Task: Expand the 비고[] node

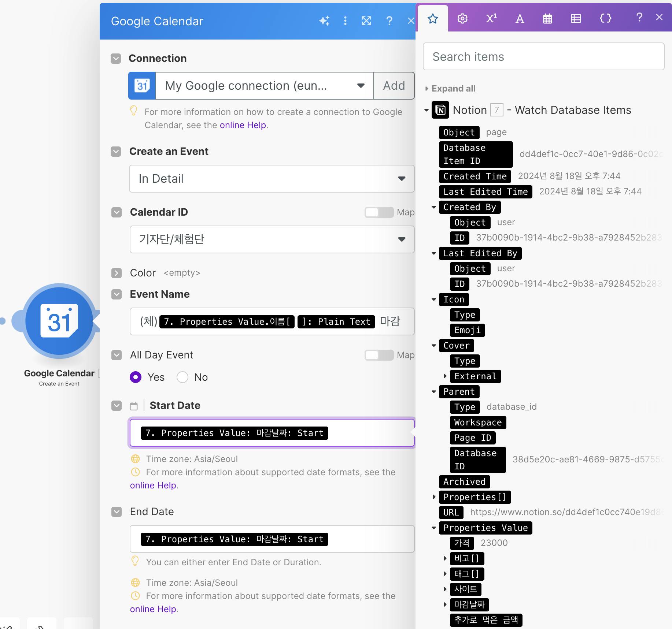Action: click(x=445, y=558)
